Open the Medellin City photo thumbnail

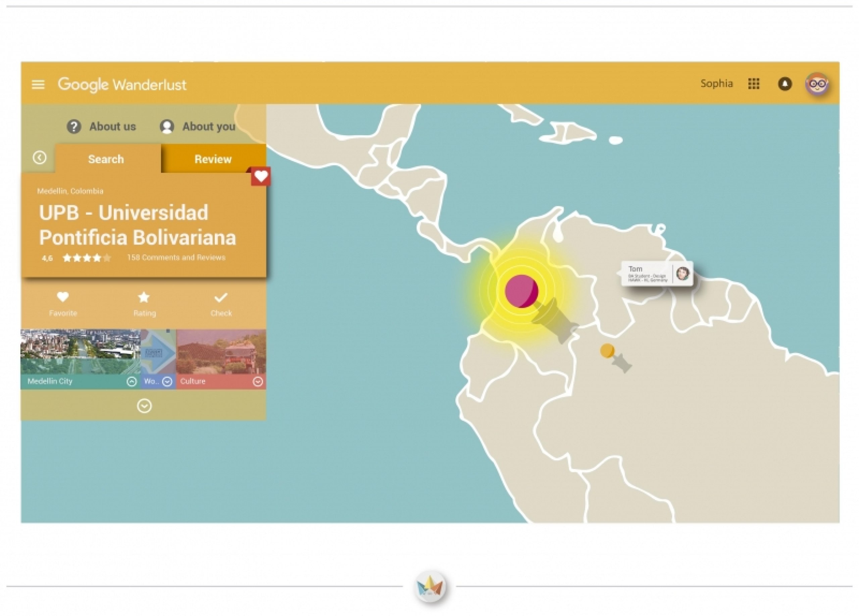coord(80,352)
